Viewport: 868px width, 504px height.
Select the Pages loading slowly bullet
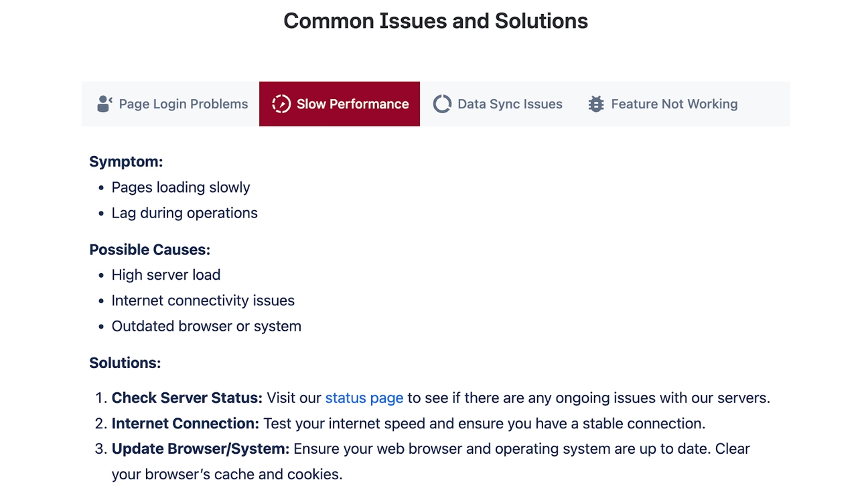pos(181,187)
